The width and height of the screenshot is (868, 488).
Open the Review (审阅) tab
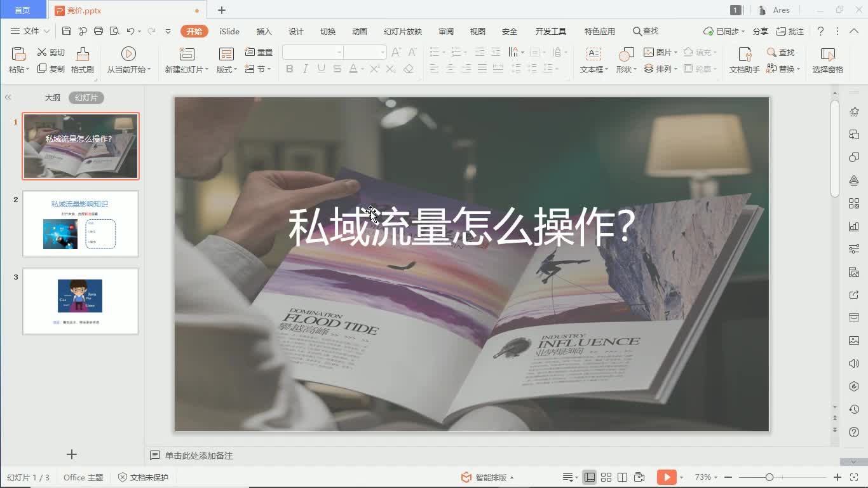(446, 31)
